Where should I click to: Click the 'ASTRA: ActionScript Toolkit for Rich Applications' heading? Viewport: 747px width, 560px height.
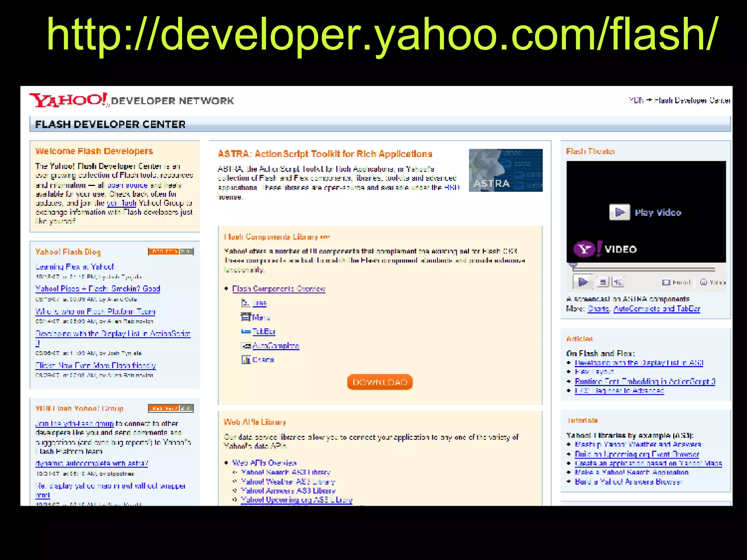pyautogui.click(x=325, y=154)
